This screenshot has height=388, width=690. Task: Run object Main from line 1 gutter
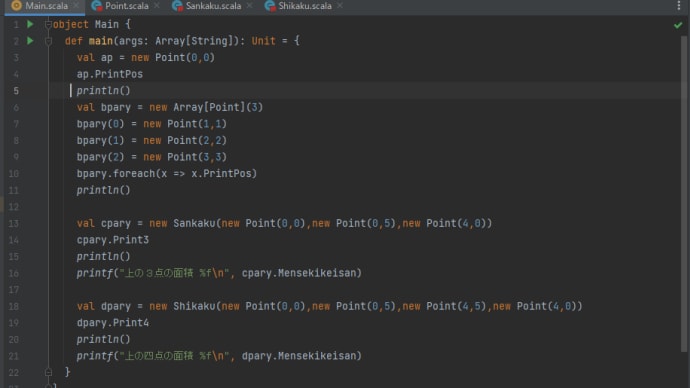pos(30,24)
